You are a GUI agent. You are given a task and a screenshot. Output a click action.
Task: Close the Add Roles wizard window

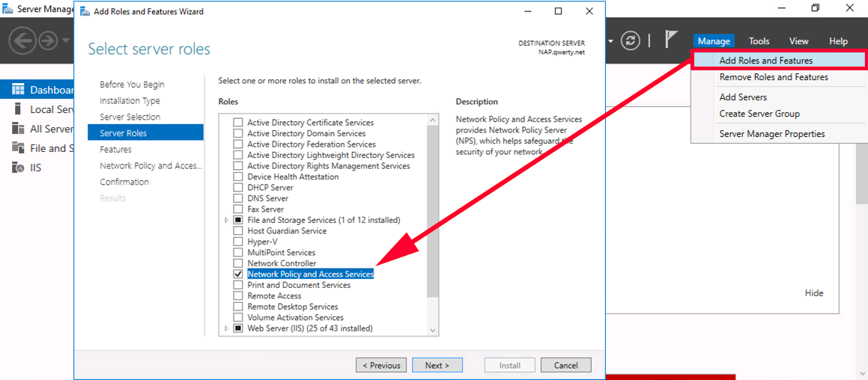coord(589,11)
